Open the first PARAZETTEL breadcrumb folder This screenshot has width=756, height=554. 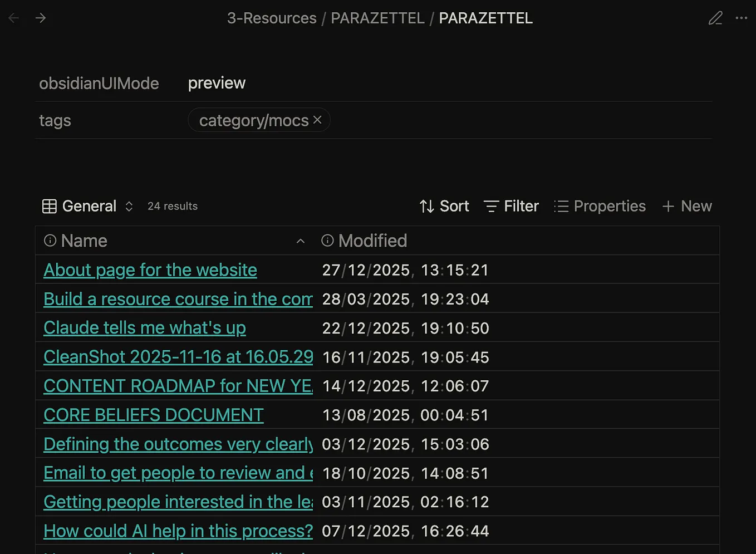(377, 18)
